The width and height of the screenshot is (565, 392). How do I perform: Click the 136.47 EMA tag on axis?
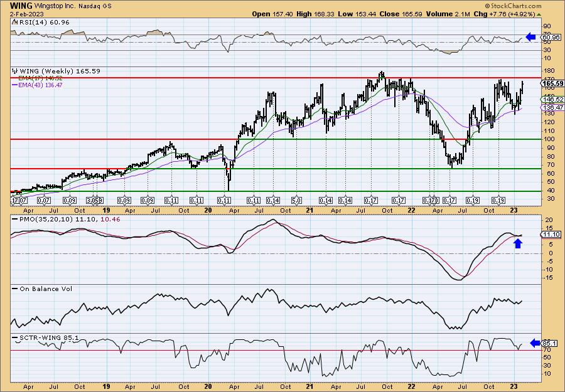click(x=552, y=108)
